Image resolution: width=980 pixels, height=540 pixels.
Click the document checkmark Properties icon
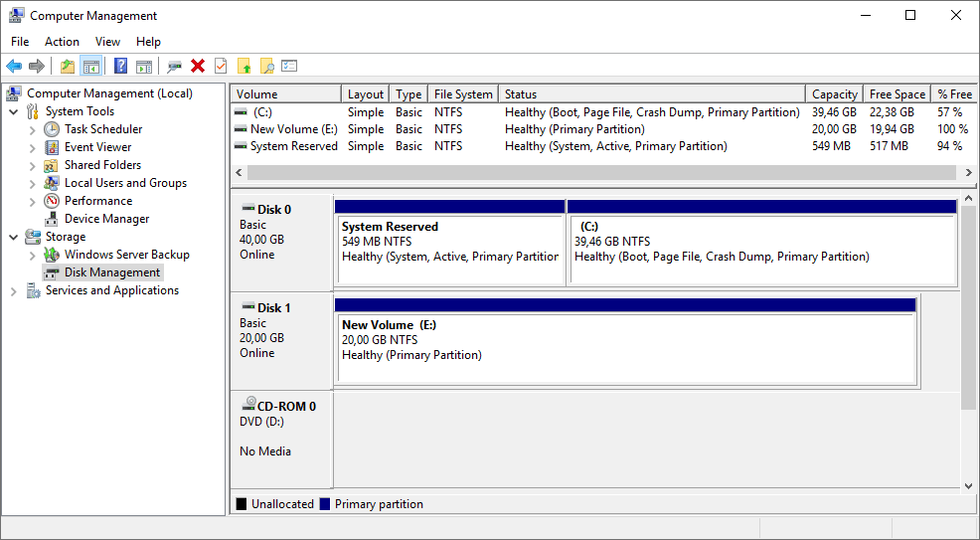[x=221, y=66]
